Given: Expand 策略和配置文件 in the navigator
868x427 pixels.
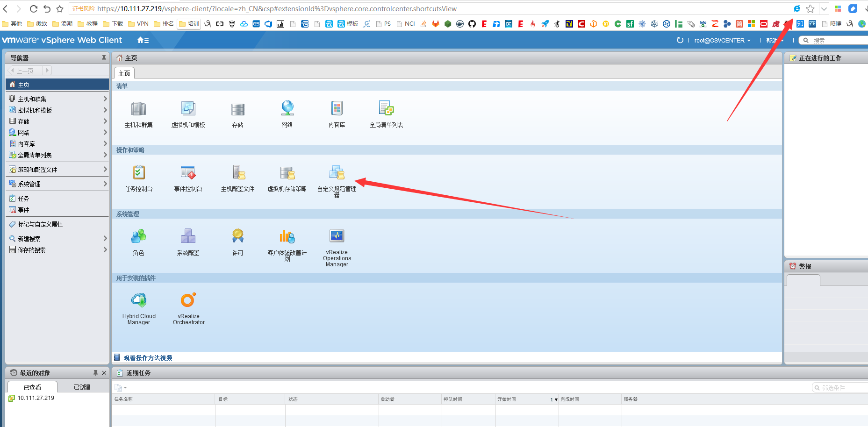Looking at the screenshot, I should coord(105,170).
